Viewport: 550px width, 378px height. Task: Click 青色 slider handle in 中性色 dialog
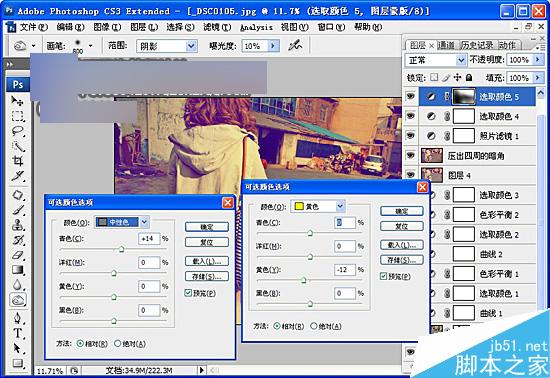coord(121,249)
